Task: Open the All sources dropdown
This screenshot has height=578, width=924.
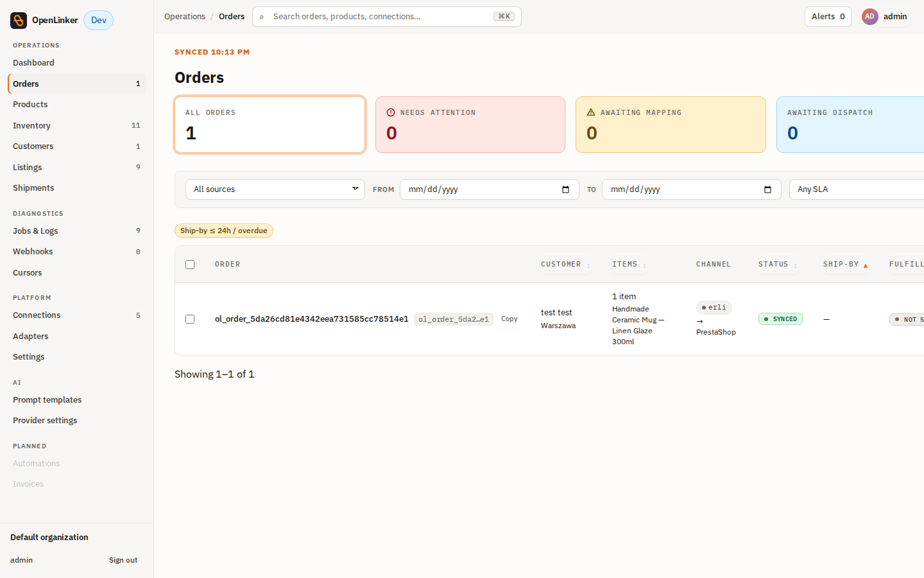Action: pos(275,189)
